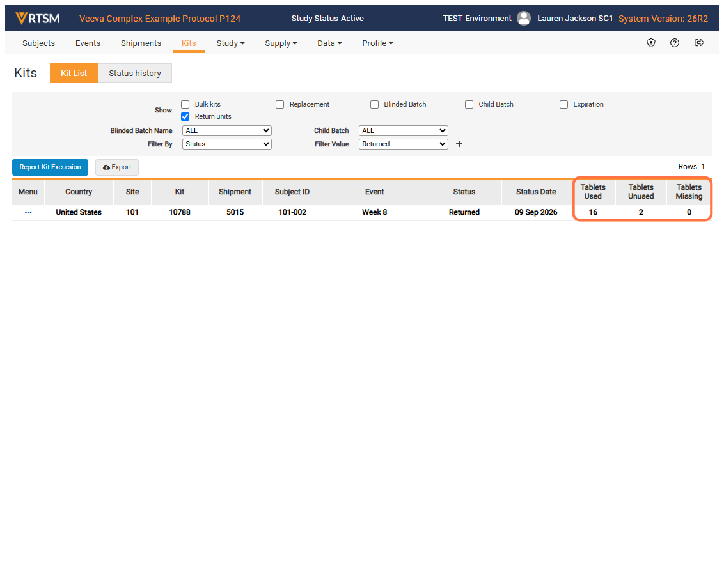
Task: Click shipment number 5015
Action: (x=235, y=212)
